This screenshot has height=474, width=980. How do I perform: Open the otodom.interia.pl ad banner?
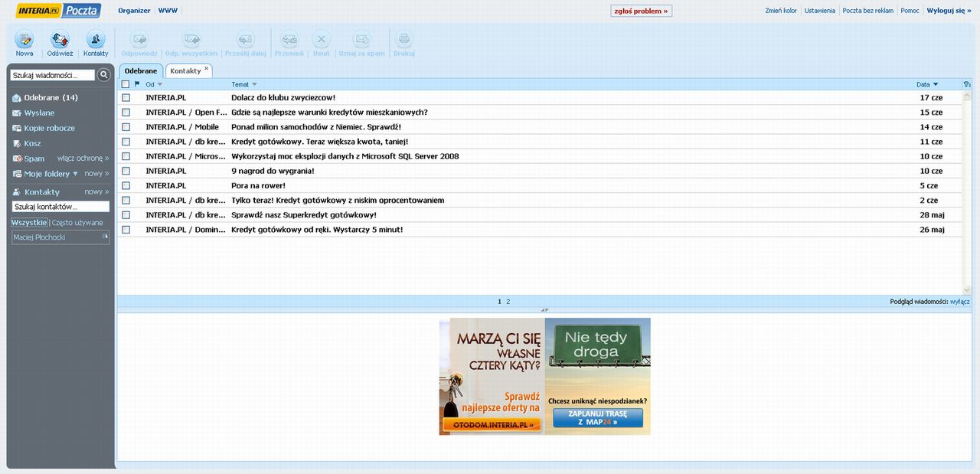(492, 377)
